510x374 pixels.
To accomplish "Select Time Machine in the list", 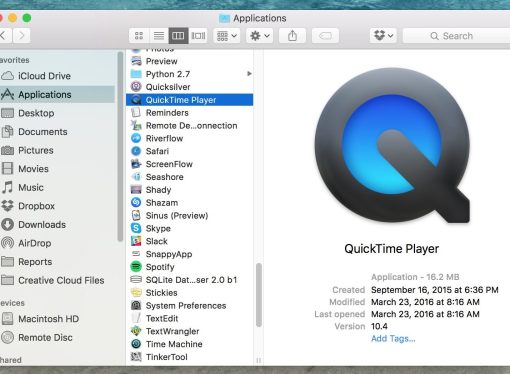I will [189, 344].
